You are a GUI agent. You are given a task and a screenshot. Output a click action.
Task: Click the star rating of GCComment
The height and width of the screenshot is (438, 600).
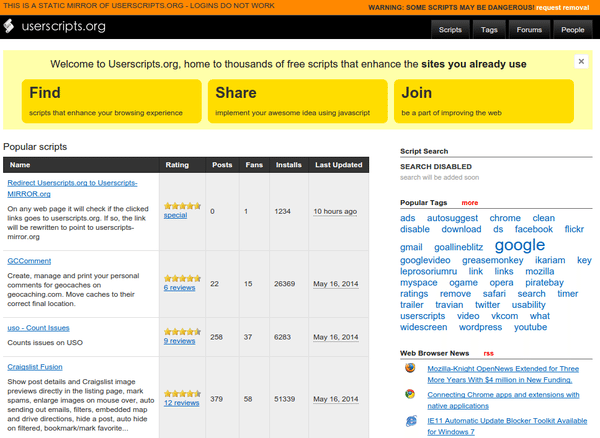point(182,278)
